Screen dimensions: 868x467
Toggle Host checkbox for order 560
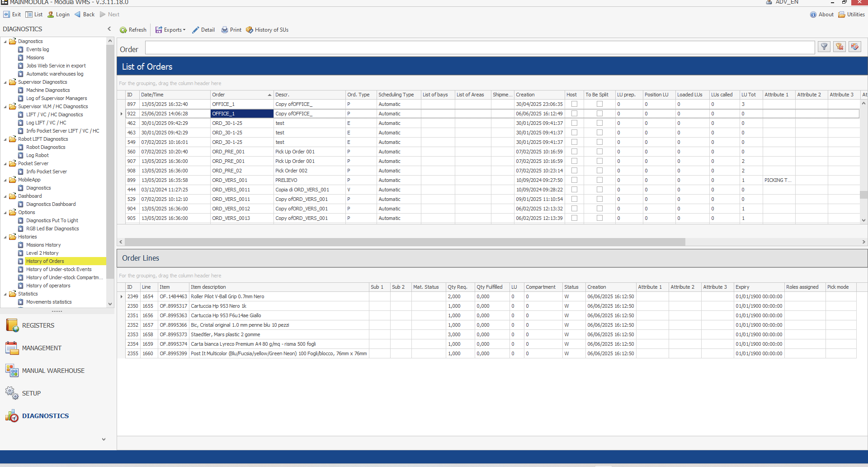(x=574, y=152)
